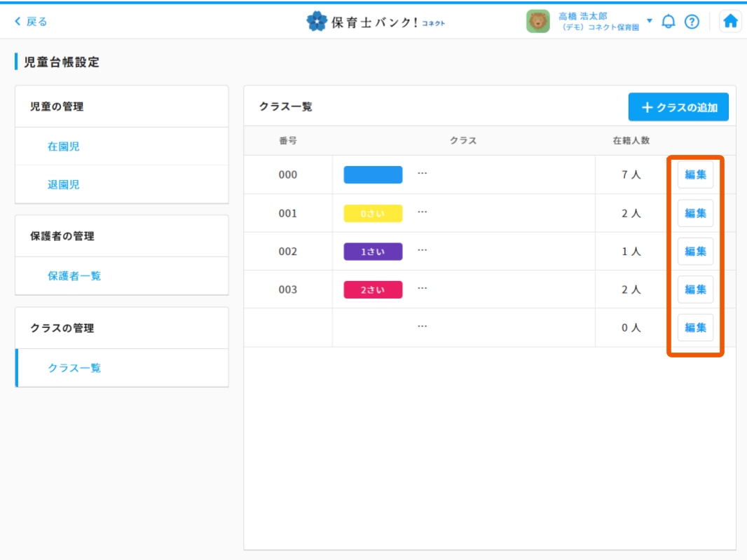Screen dimensions: 747x560
Task: Click the 保育士バンク flower logo
Action: pos(317,22)
